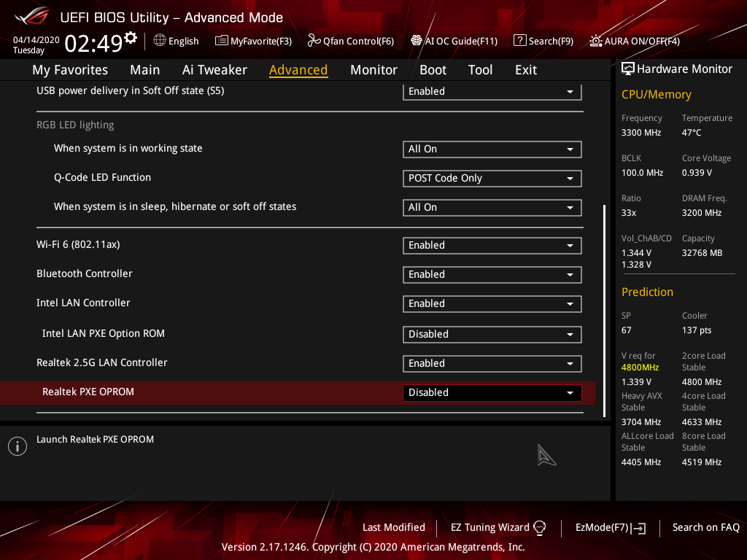Screen dimensions: 747x560
Task: Open MyFavorite(F3)
Action: (x=253, y=41)
